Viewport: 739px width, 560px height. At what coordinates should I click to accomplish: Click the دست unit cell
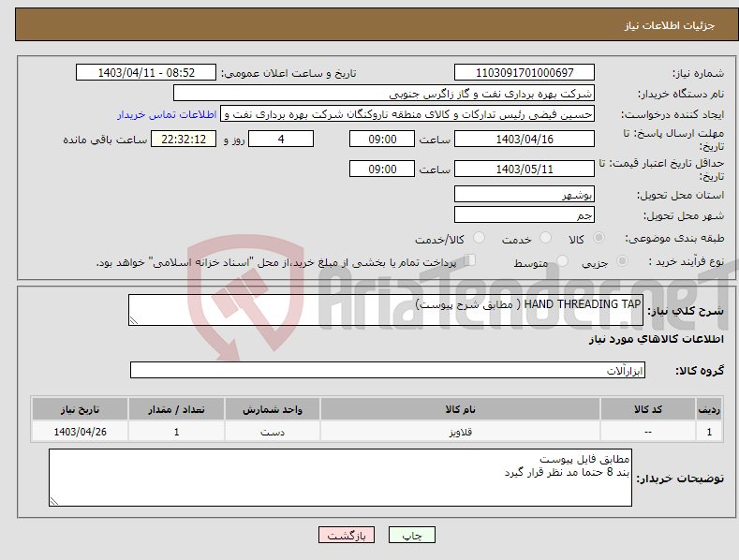273,432
